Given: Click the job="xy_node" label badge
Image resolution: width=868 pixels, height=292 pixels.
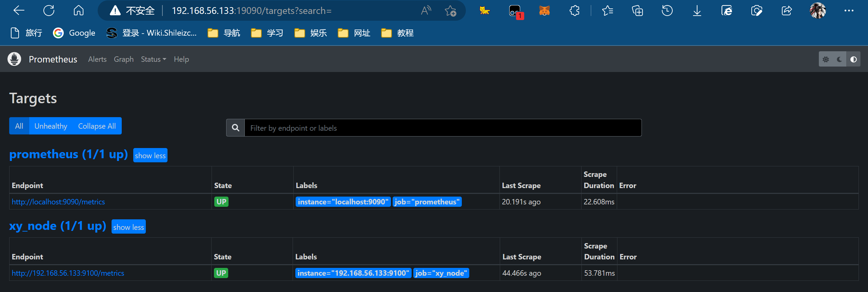Looking at the screenshot, I should pos(441,273).
